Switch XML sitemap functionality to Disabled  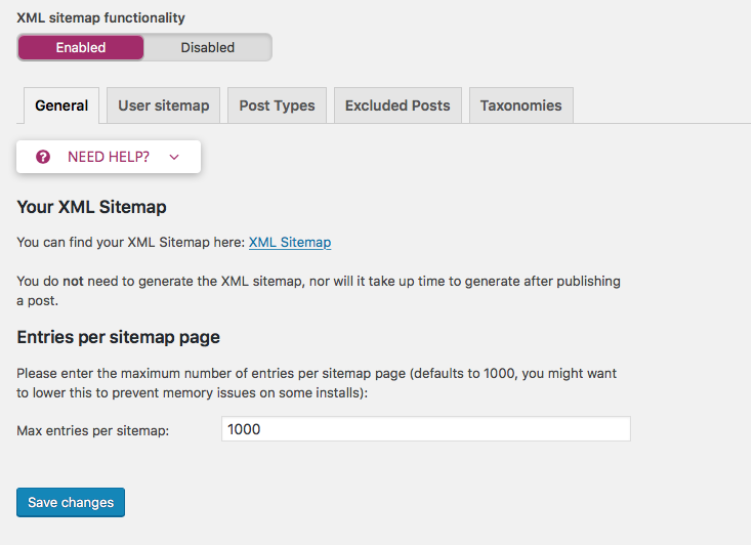[x=207, y=47]
